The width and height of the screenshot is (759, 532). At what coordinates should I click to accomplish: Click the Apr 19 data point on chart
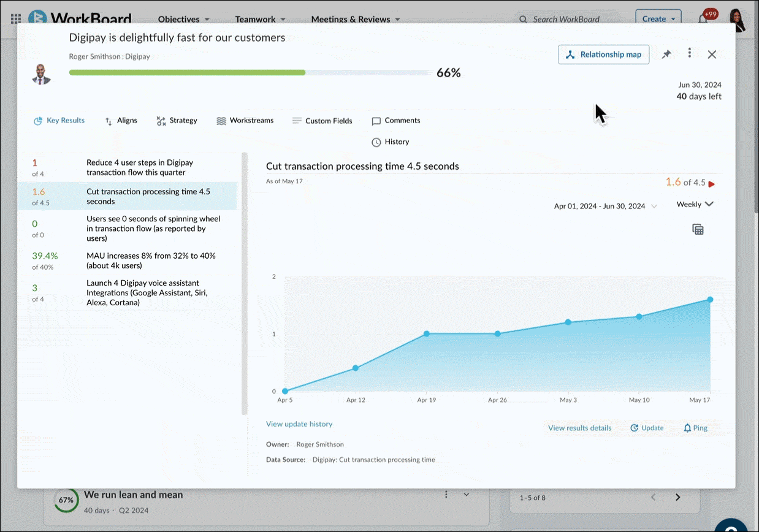tap(427, 334)
